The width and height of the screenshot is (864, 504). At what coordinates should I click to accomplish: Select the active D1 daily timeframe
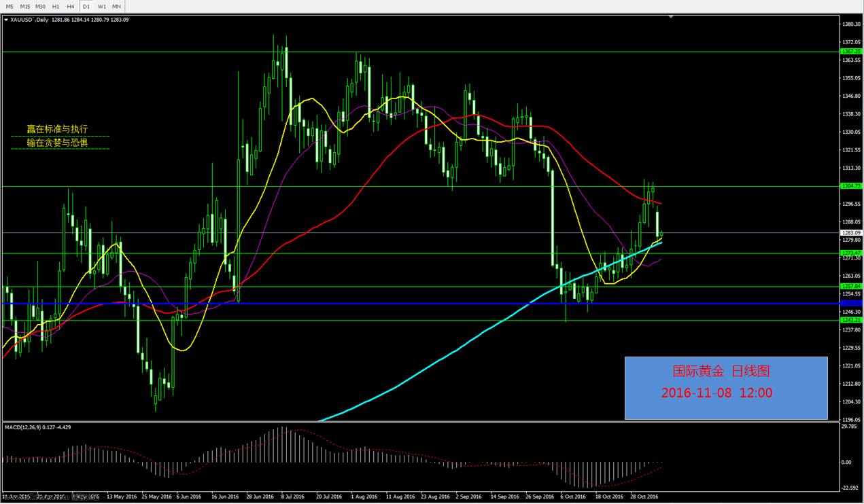coord(86,6)
